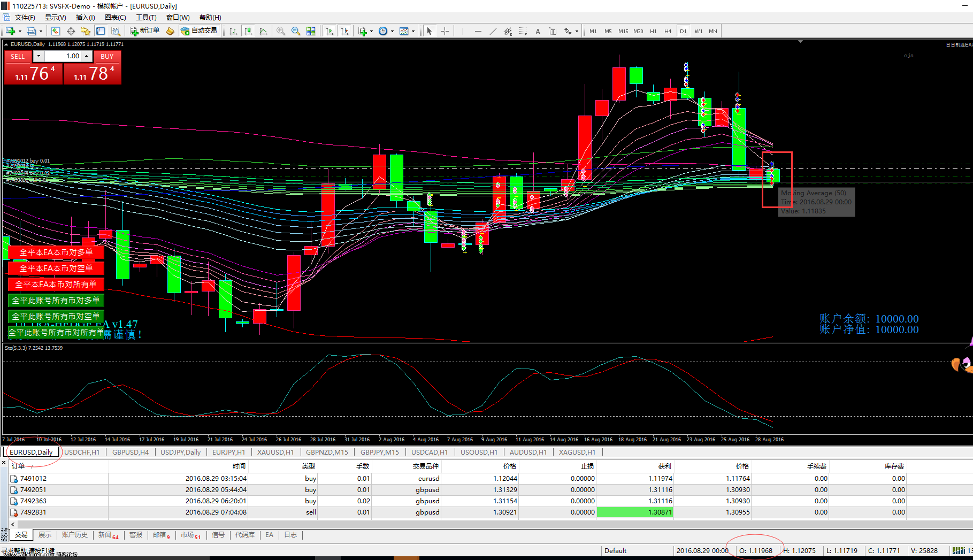The height and width of the screenshot is (560, 973).
Task: Open the Market Watch panel icon
Action: point(56,31)
